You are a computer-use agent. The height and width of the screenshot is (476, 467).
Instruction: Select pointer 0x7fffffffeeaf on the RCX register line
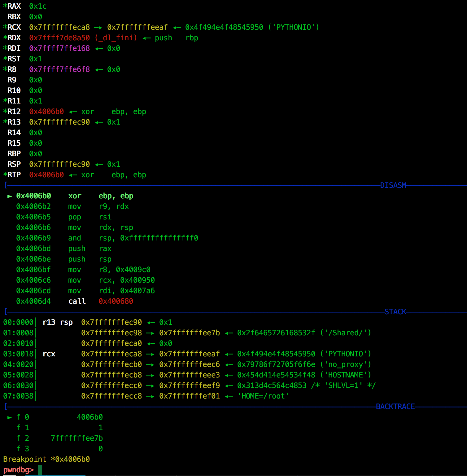137,27
